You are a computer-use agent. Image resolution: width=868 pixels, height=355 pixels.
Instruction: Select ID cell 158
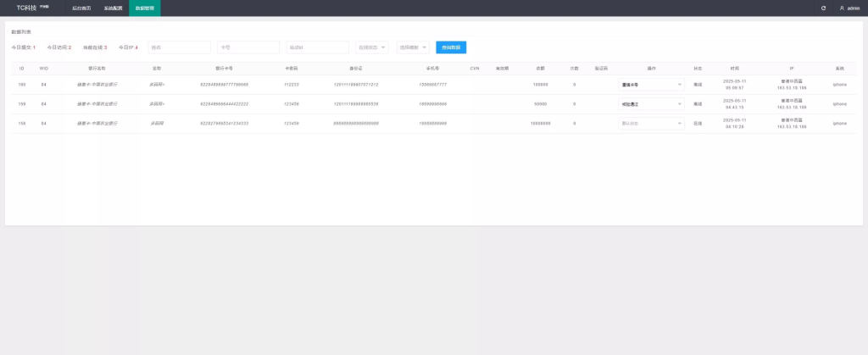pos(21,124)
